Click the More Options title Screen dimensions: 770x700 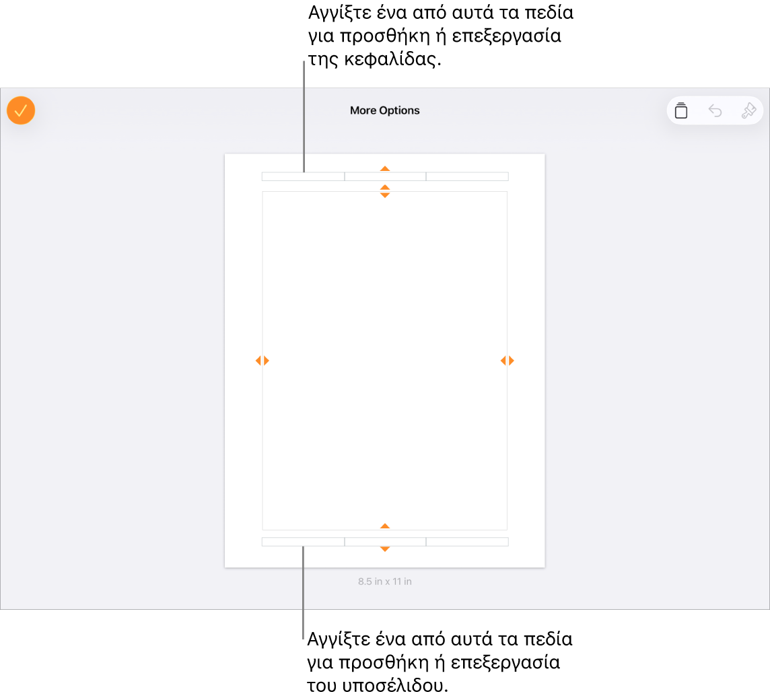click(x=384, y=110)
